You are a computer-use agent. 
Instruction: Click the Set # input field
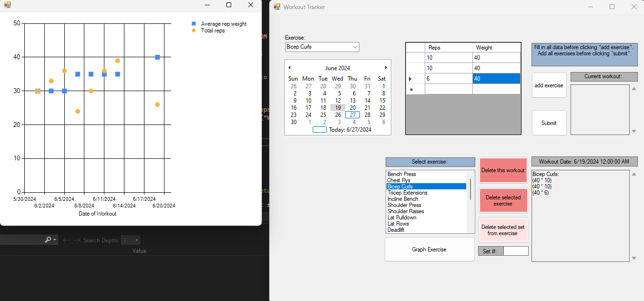[x=516, y=251]
